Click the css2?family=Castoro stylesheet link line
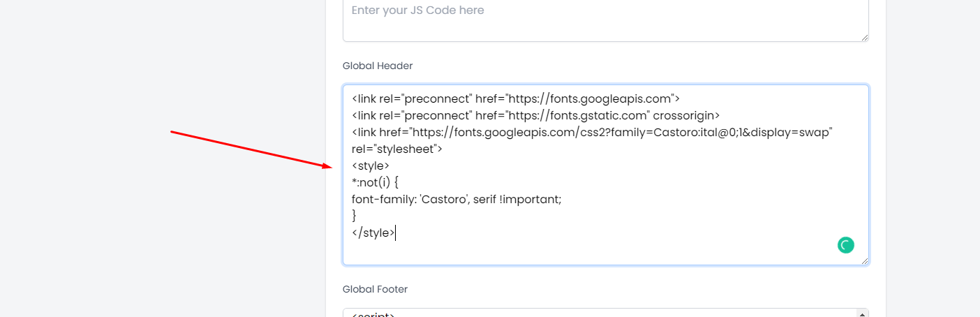This screenshot has width=980, height=317. tap(592, 132)
